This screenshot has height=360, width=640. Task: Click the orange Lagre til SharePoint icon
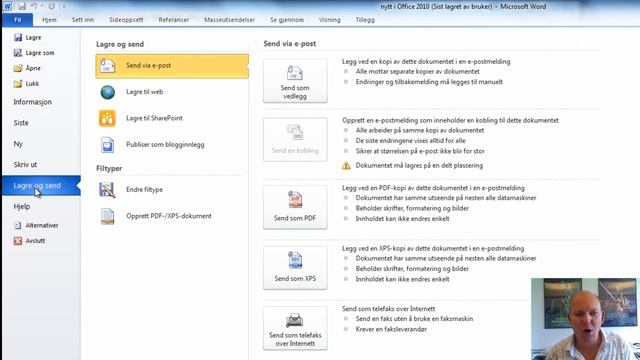[107, 118]
